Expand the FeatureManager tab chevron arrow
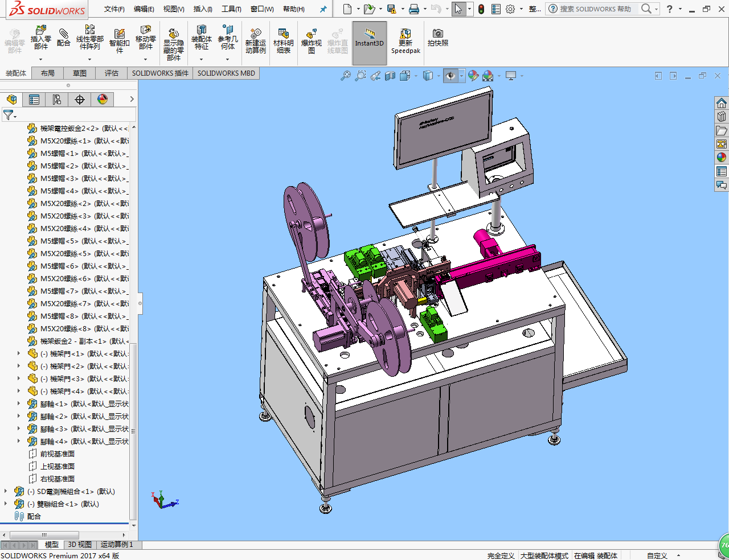The width and height of the screenshot is (729, 560). [x=132, y=100]
